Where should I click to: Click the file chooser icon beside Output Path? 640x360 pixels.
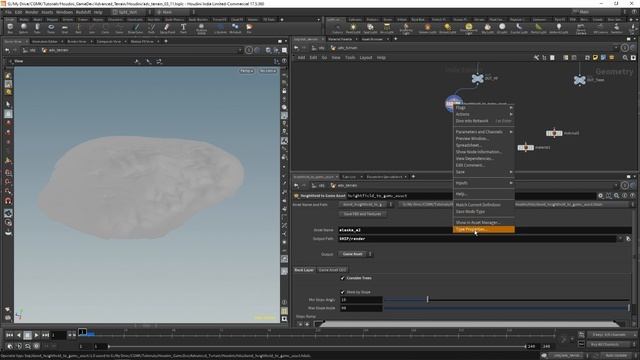coord(628,239)
